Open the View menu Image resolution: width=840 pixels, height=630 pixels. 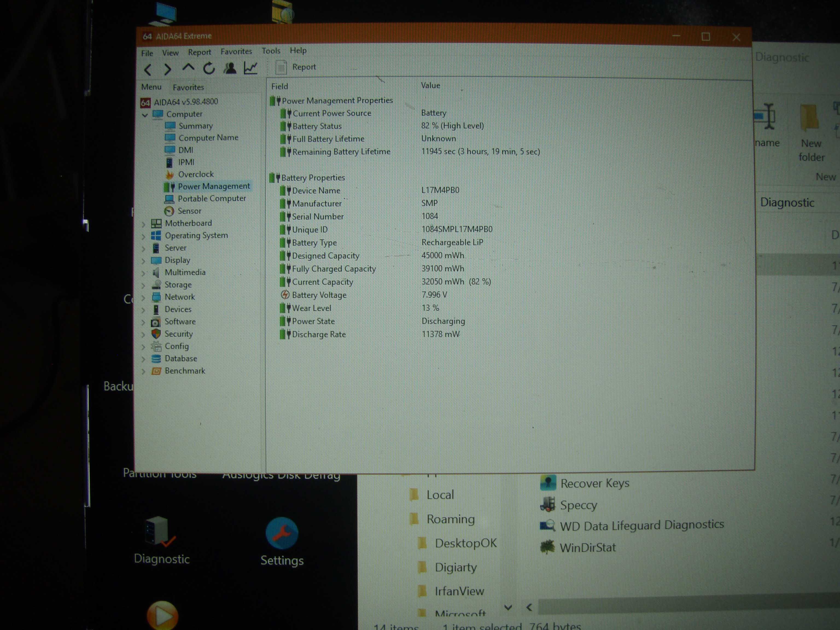170,53
